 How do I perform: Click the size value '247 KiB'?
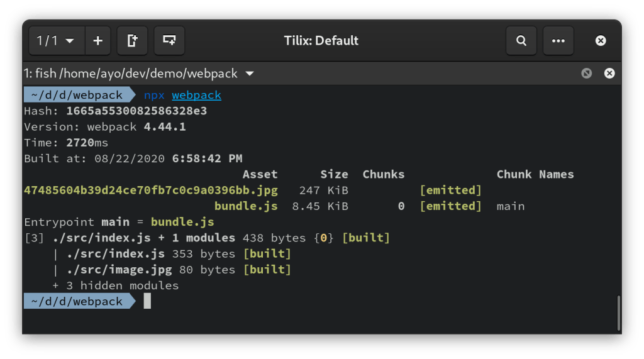coord(324,191)
